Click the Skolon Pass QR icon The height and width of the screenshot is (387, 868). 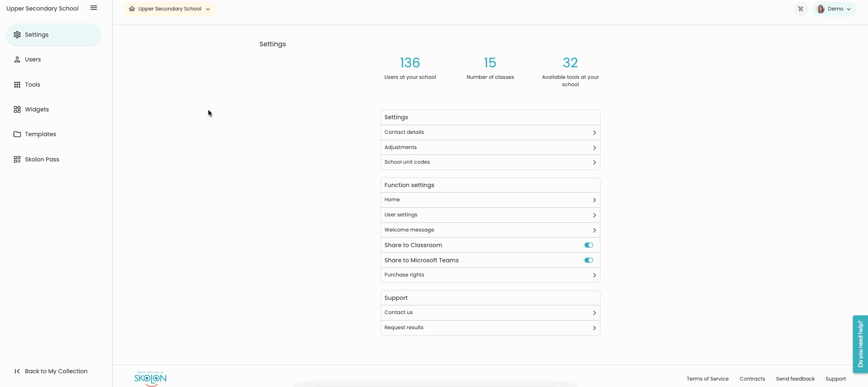[17, 160]
